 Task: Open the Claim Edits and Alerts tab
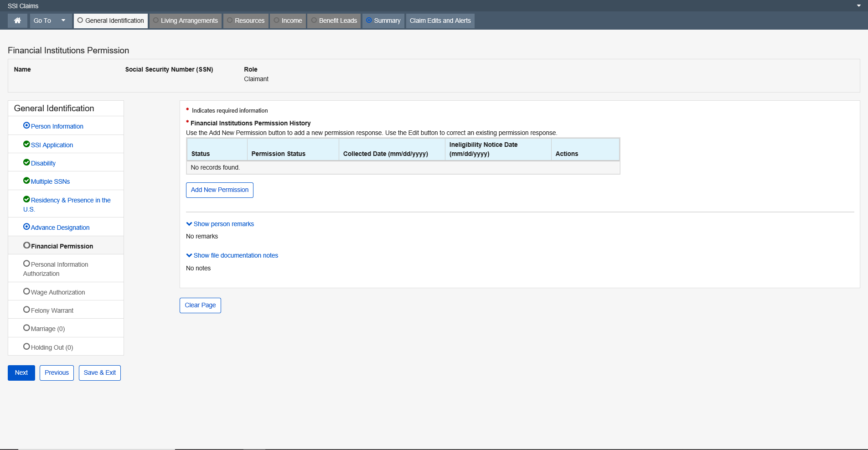pyautogui.click(x=440, y=21)
